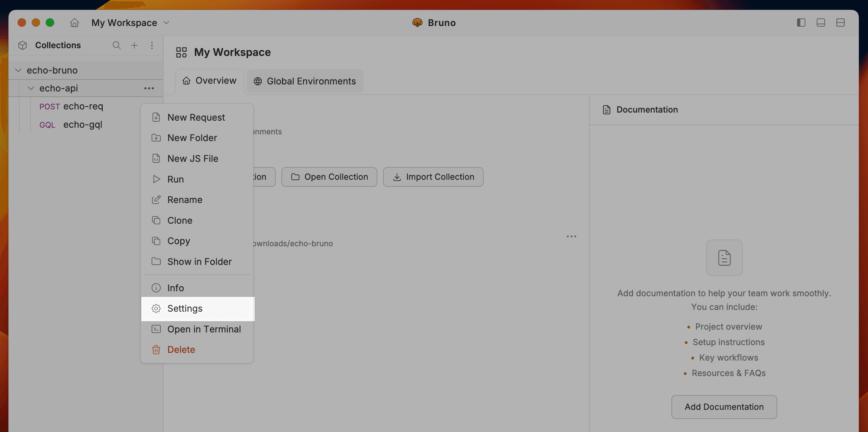Click Add Documentation button
The height and width of the screenshot is (432, 868).
tap(724, 407)
